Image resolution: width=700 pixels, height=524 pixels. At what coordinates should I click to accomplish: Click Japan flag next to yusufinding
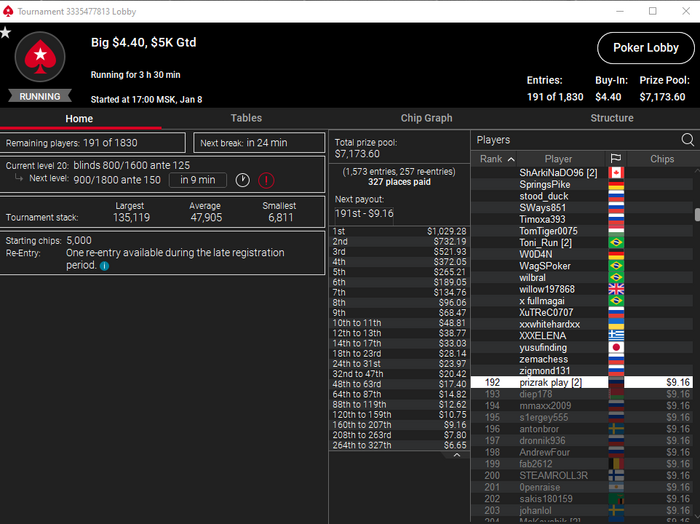(x=616, y=347)
